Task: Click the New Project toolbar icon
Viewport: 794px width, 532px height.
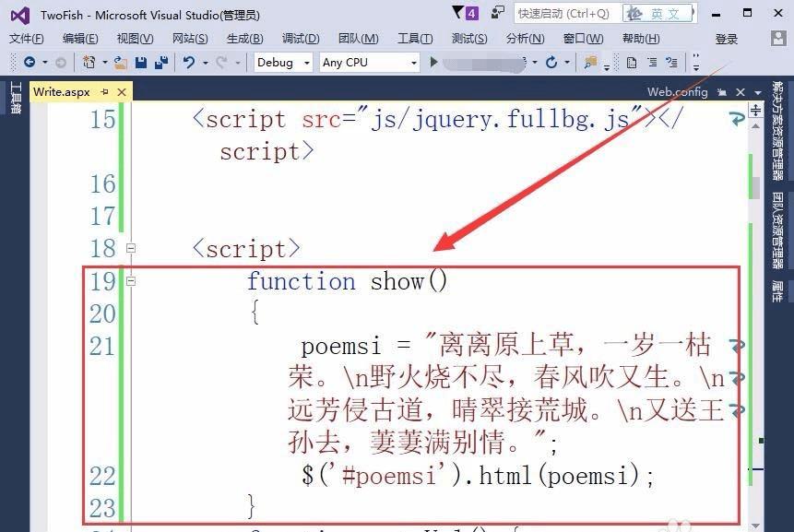Action: tap(89, 63)
